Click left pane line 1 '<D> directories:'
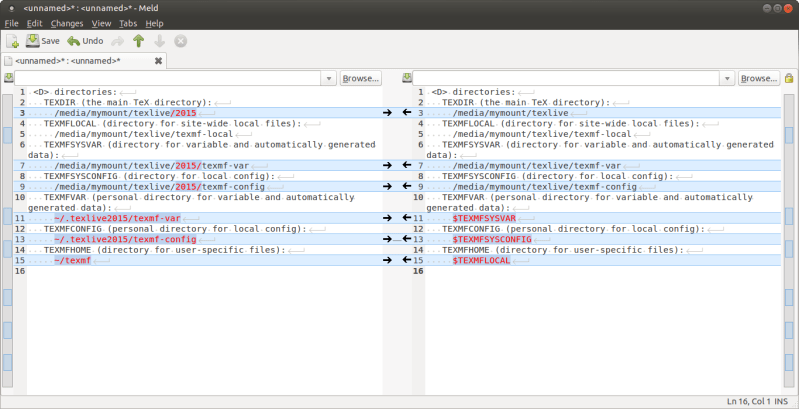The width and height of the screenshot is (799, 409). coord(75,92)
